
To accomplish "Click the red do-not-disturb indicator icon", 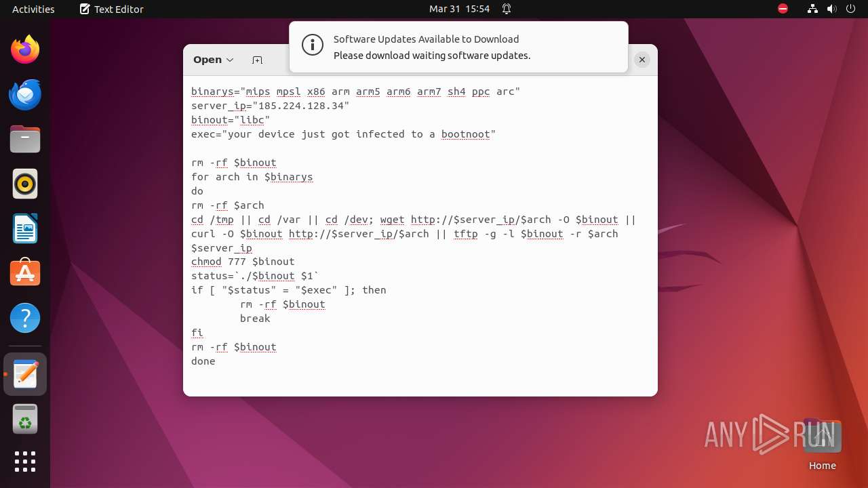I will coord(783,9).
